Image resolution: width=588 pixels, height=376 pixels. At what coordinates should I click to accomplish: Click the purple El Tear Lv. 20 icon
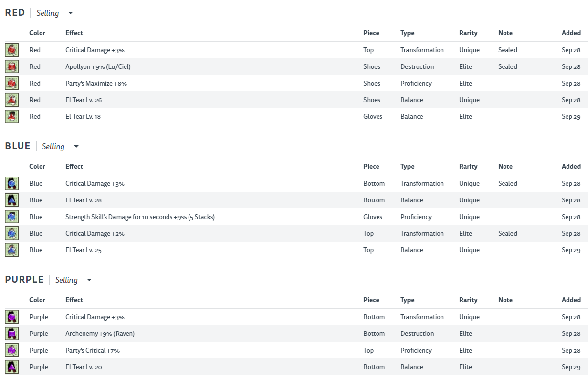[12, 367]
